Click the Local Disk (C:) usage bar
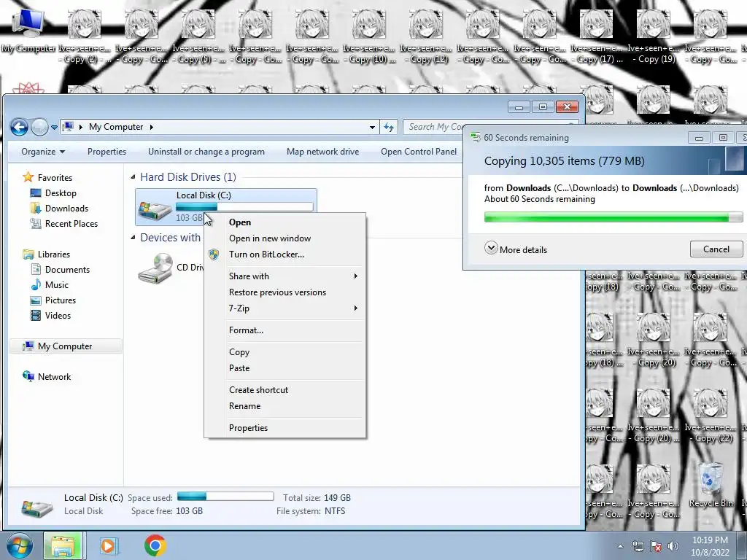Image resolution: width=747 pixels, height=560 pixels. coord(244,206)
